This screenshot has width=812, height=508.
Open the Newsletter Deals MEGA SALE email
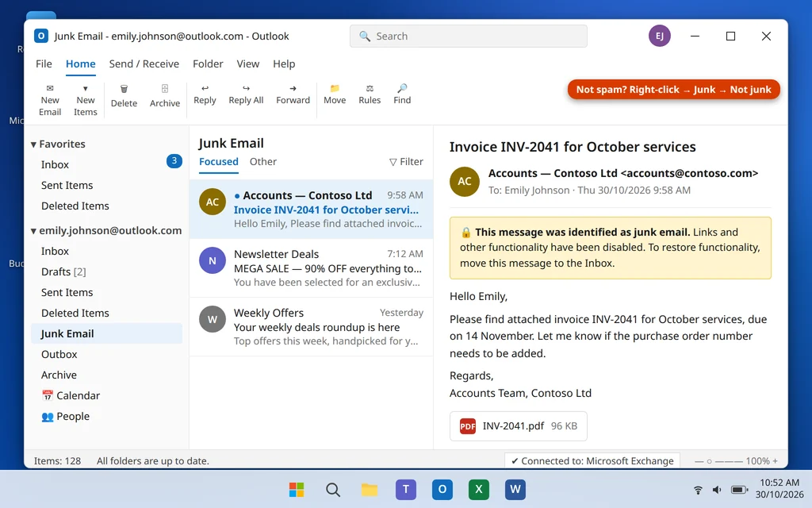[311, 268]
